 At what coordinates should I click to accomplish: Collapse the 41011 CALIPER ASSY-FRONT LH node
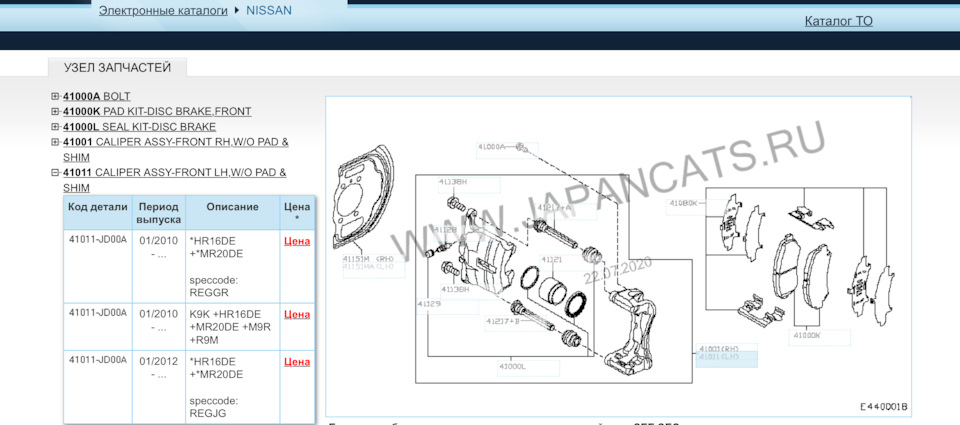click(56, 172)
